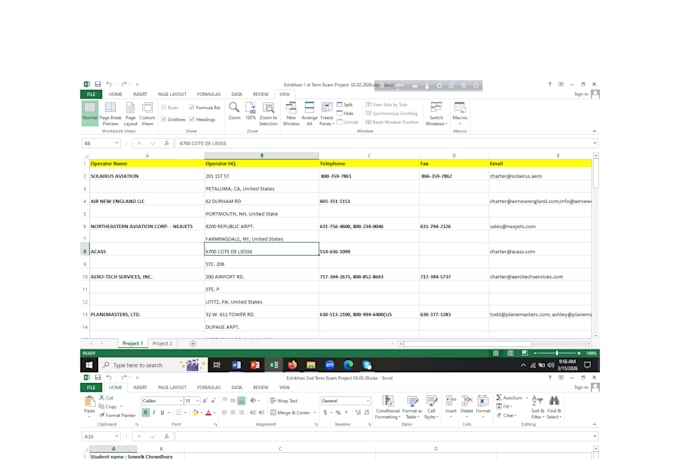Open PAGE LAYOUT tab in upper Excel window
This screenshot has height=459, width=680.
point(172,94)
